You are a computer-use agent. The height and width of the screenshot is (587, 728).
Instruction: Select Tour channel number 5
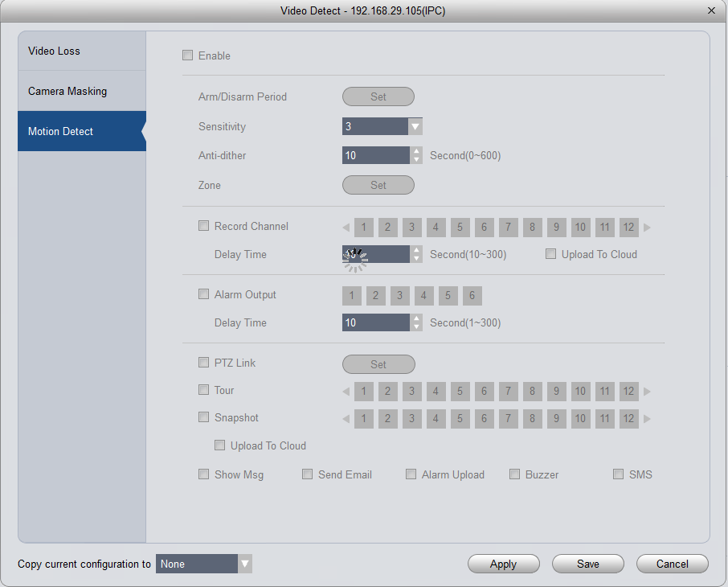460,392
